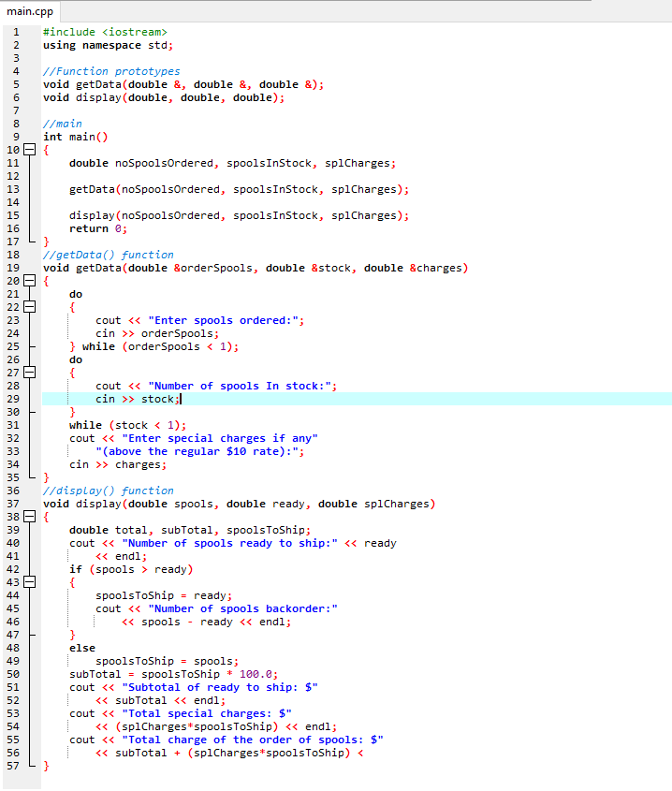Viewport: 672px width, 791px height.
Task: Click 'if (spools > ready)' line
Action: point(131,569)
